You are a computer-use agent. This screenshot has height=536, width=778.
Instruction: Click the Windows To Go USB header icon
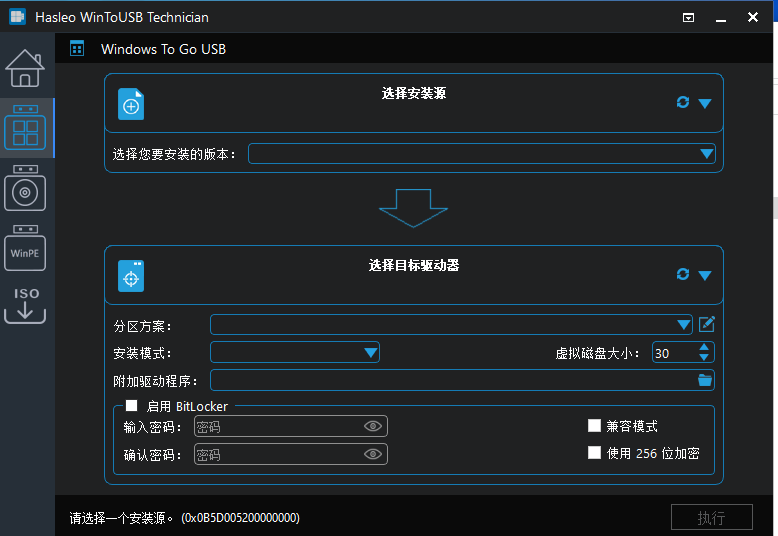pos(77,49)
